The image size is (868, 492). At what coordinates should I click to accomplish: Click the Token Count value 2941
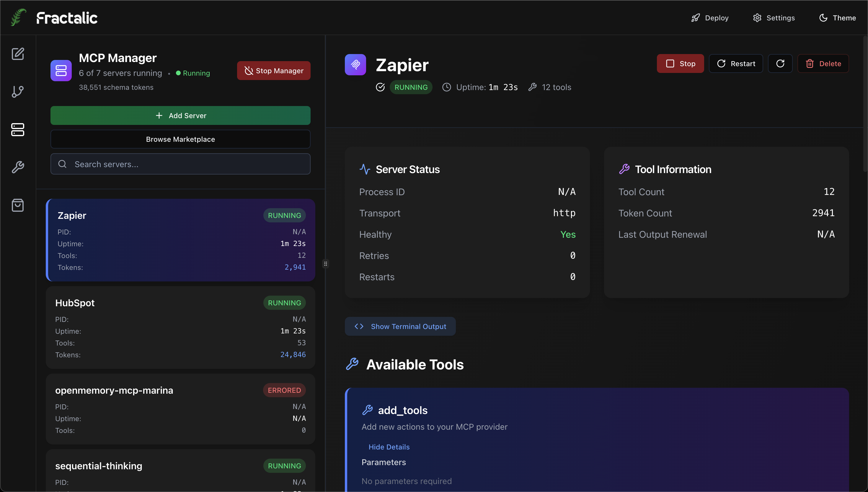(x=823, y=213)
